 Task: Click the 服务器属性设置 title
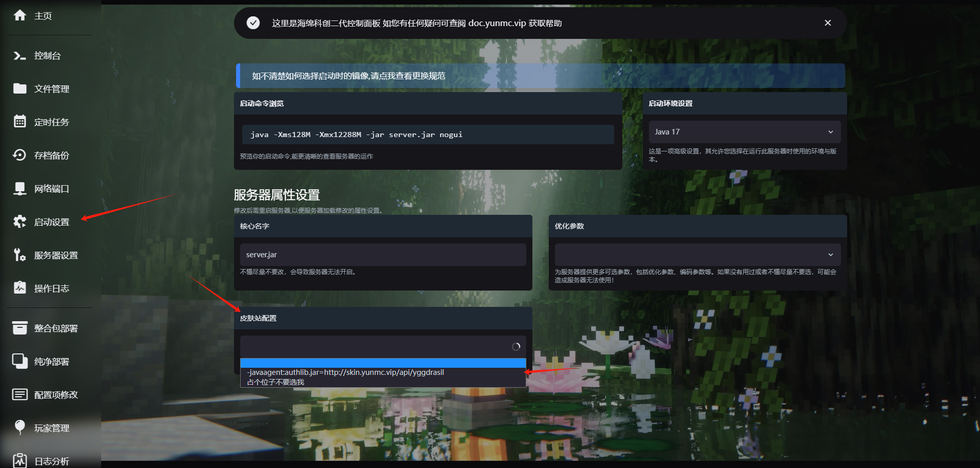(x=276, y=195)
